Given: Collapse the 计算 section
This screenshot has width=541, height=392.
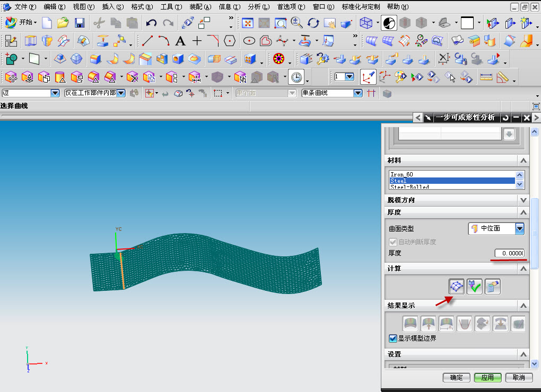Looking at the screenshot, I should (x=523, y=269).
